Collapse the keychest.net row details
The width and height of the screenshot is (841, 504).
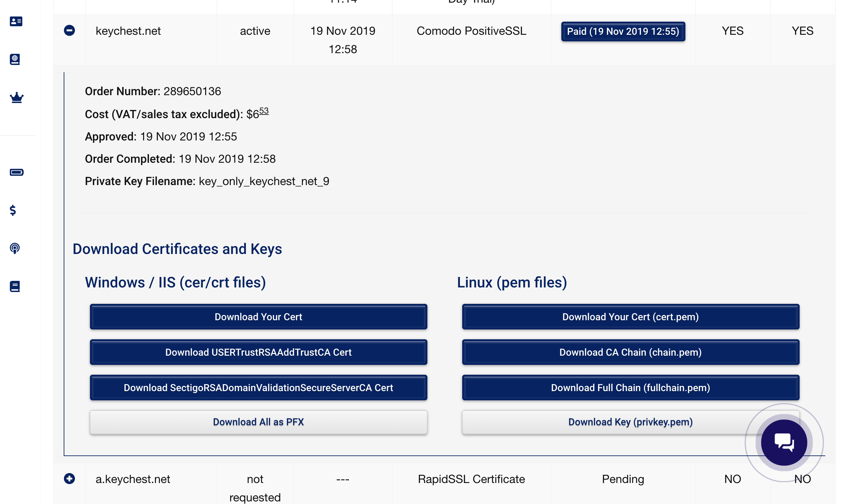[69, 31]
